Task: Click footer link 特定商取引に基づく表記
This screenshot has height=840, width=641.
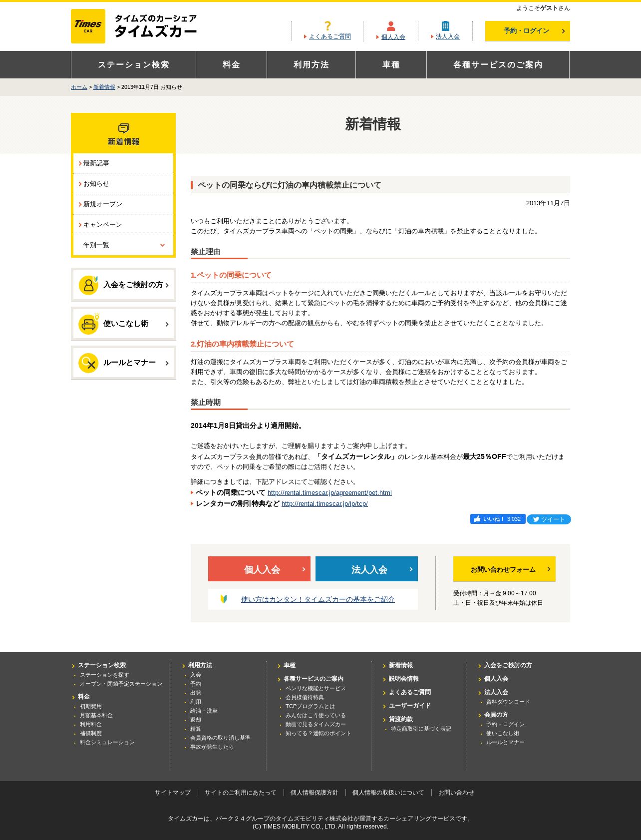Action: click(421, 729)
